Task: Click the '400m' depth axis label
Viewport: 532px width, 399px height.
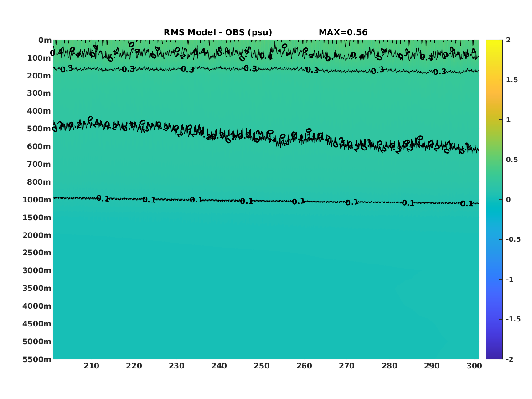Action: coord(39,111)
